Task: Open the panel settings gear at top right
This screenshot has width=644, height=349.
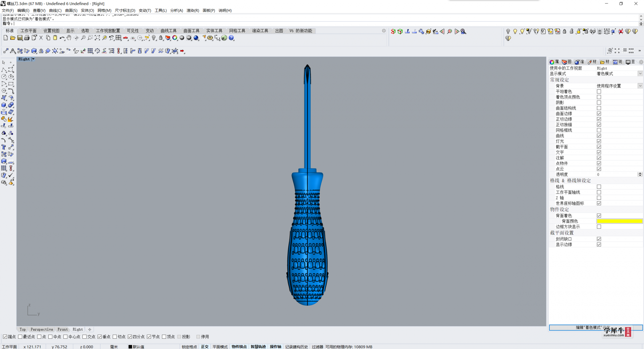Action: 641,62
